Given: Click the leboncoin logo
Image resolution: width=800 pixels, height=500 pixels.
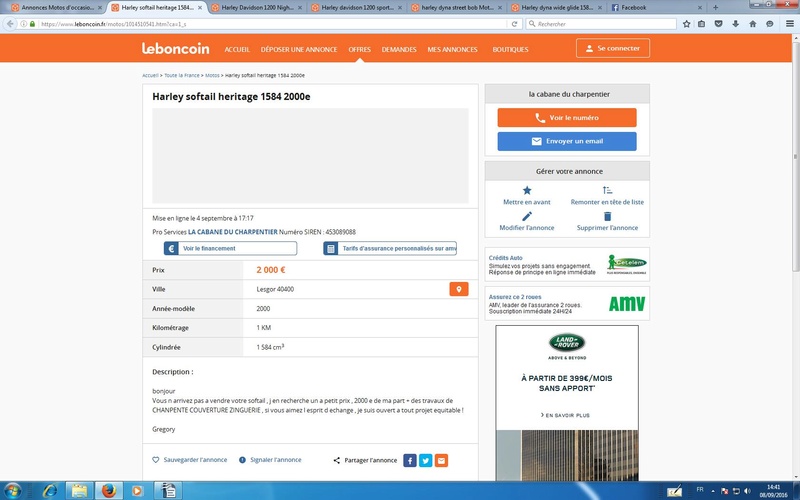Looking at the screenshot, I should (176, 48).
